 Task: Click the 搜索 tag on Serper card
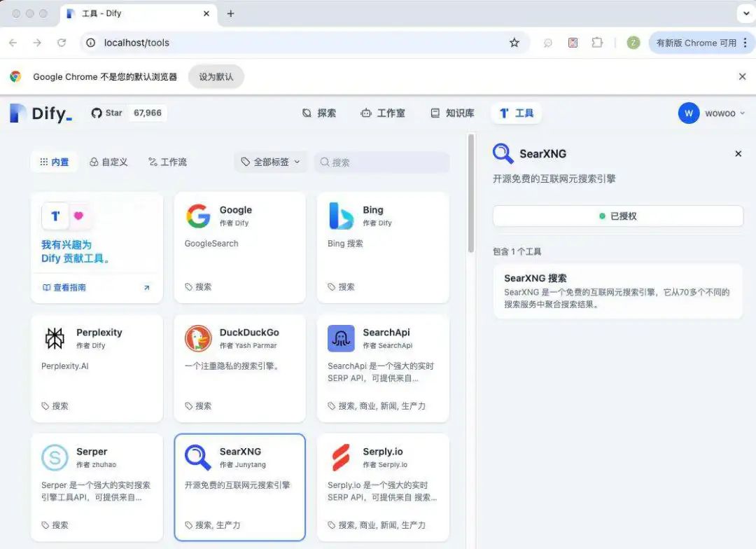tap(55, 525)
